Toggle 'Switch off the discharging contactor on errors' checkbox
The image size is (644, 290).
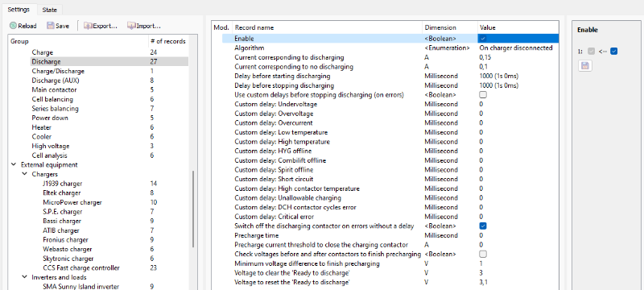pyautogui.click(x=483, y=226)
